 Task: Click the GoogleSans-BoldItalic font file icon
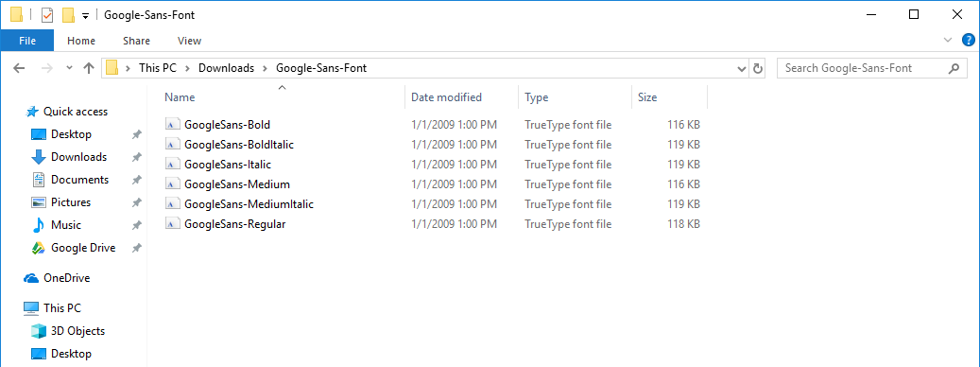173,145
